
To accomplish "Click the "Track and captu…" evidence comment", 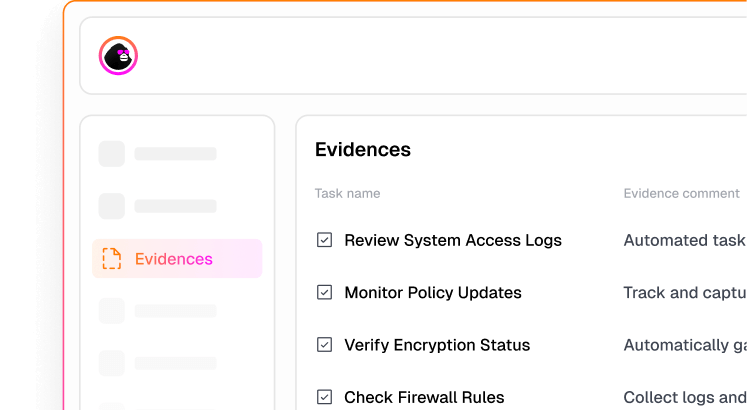I will pos(684,293).
